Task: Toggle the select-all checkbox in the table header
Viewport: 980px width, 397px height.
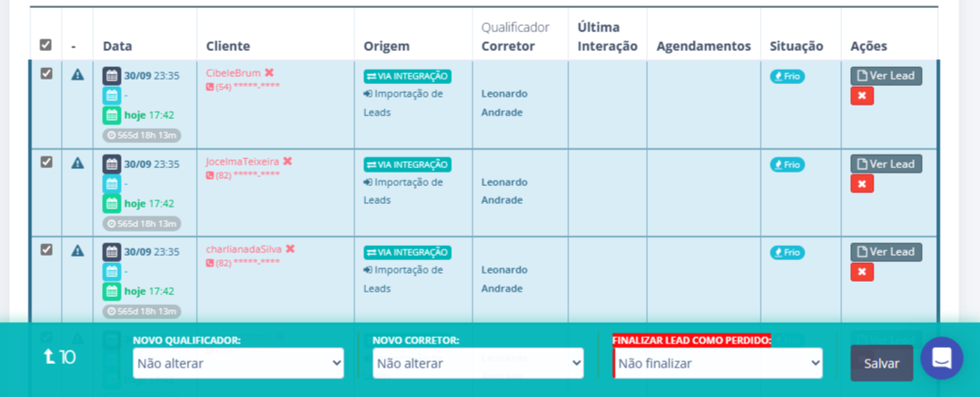Action: coord(46,45)
